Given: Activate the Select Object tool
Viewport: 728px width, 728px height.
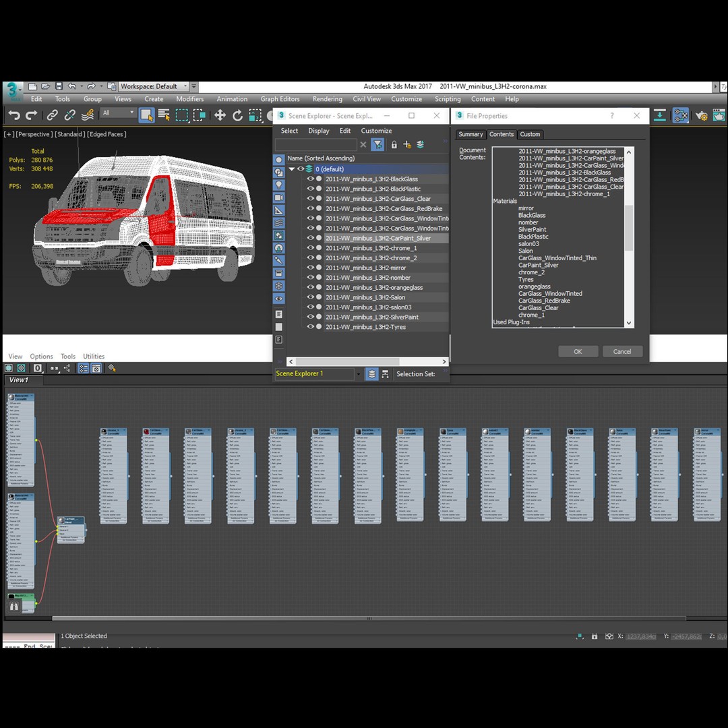Looking at the screenshot, I should click(x=147, y=115).
